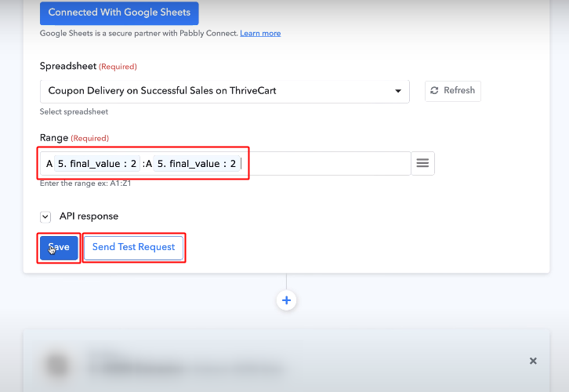The width and height of the screenshot is (569, 392).
Task: Open the Spreadsheet dropdown
Action: [x=225, y=91]
